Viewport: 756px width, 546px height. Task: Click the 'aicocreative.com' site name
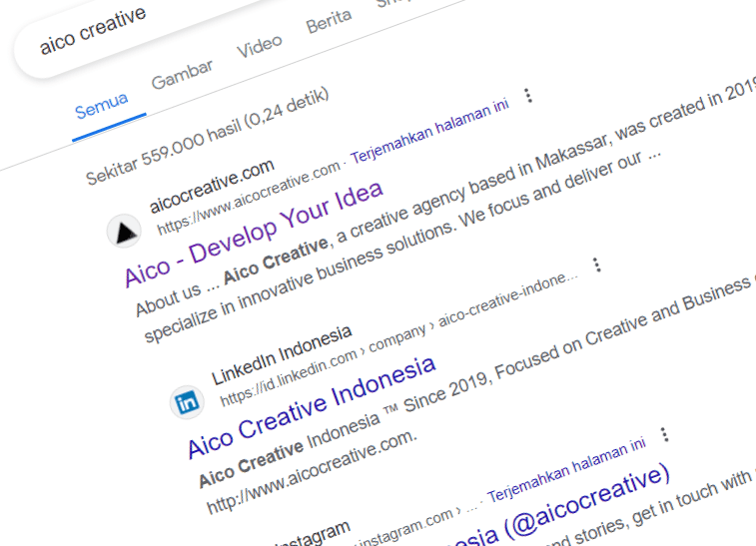(x=212, y=186)
